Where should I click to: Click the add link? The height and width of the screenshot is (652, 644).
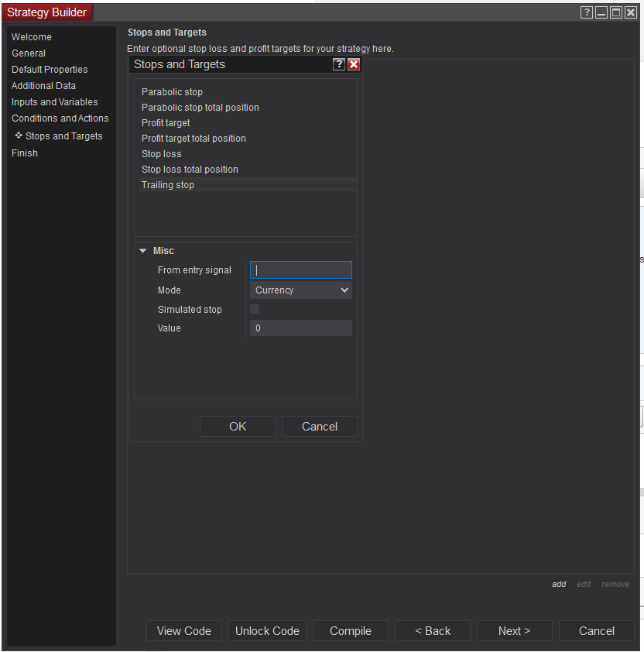point(559,584)
